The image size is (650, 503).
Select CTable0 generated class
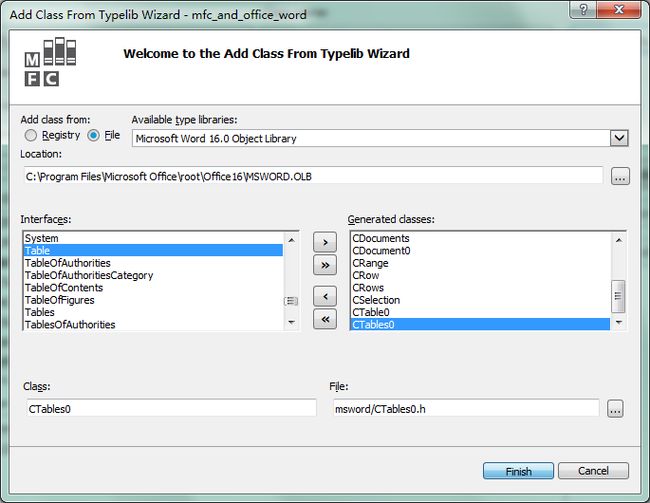click(x=480, y=312)
